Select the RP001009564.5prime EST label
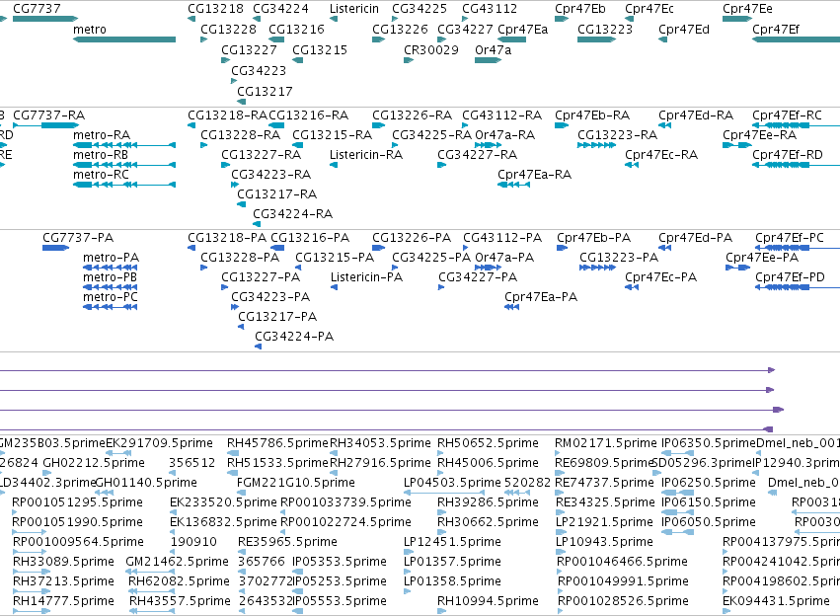 pos(78,542)
